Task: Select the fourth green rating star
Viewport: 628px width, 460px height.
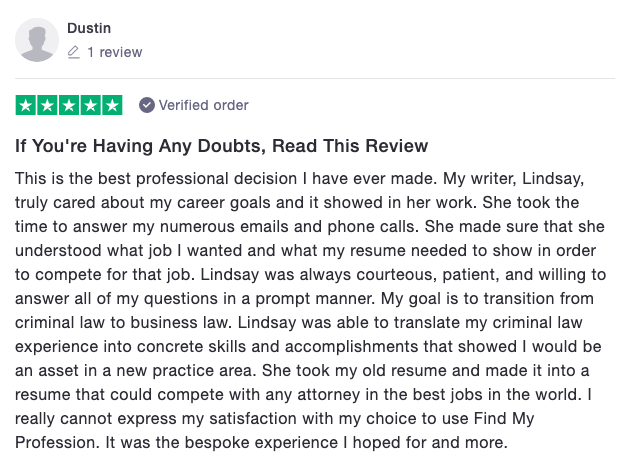Action: [91, 105]
